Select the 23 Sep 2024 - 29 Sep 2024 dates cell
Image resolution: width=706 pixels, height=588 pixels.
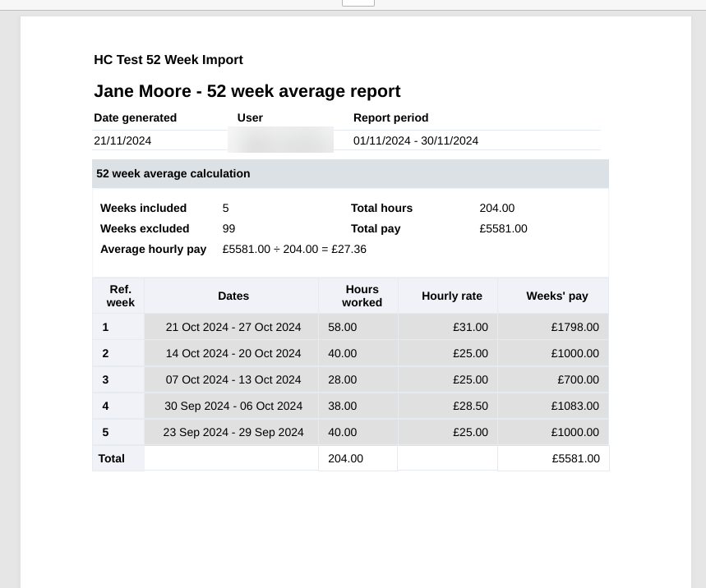pos(233,432)
